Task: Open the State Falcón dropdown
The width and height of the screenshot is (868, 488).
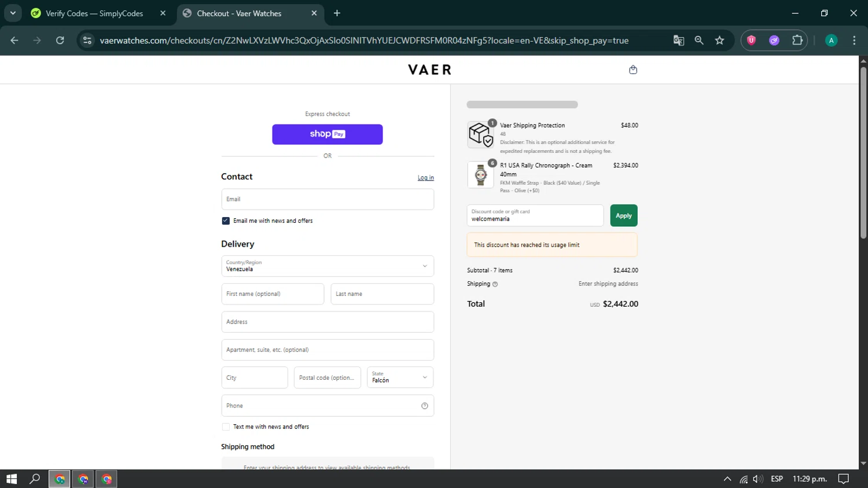Action: click(400, 377)
